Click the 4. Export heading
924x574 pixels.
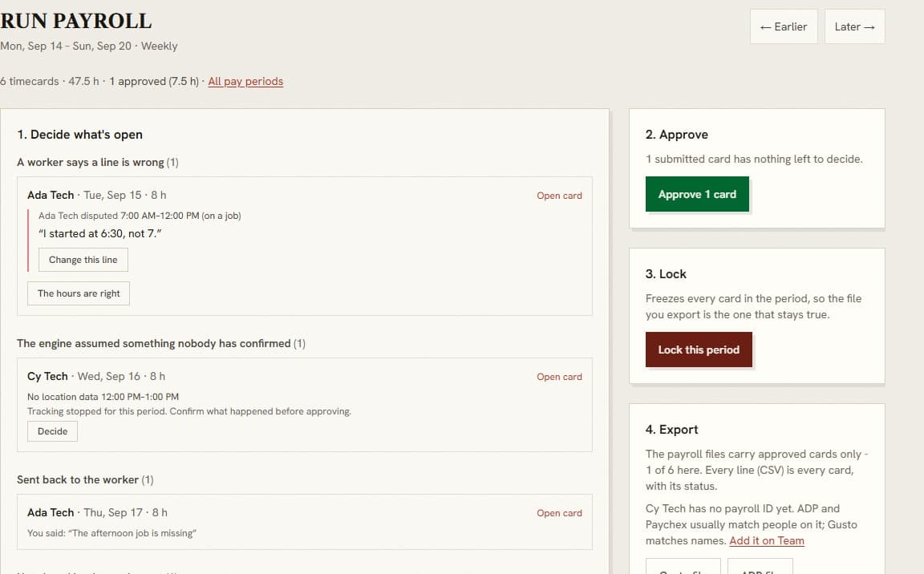(x=672, y=429)
